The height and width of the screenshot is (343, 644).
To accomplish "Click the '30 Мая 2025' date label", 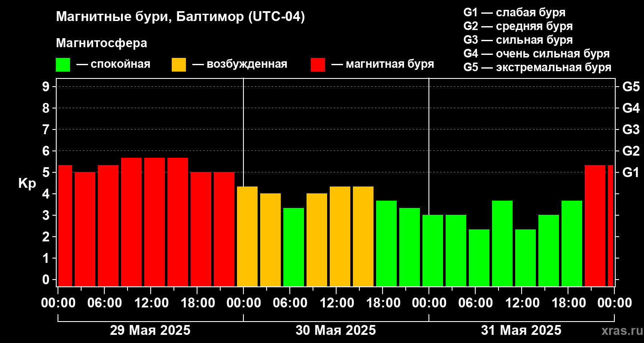I will coord(336,331).
